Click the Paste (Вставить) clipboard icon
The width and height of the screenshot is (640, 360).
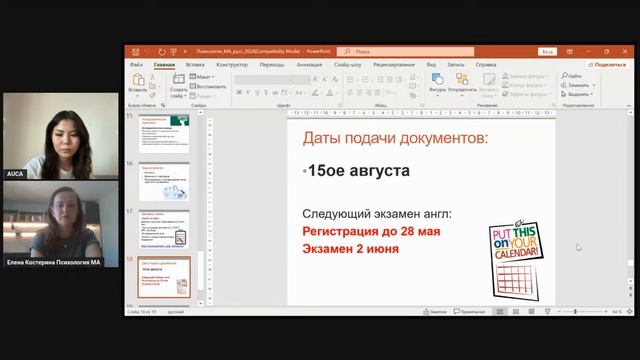(x=138, y=80)
